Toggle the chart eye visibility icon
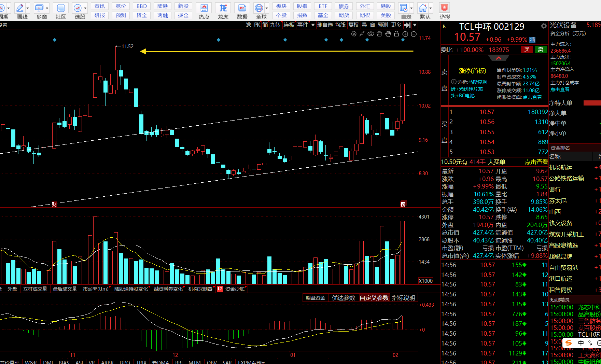This screenshot has width=601, height=364. [371, 34]
